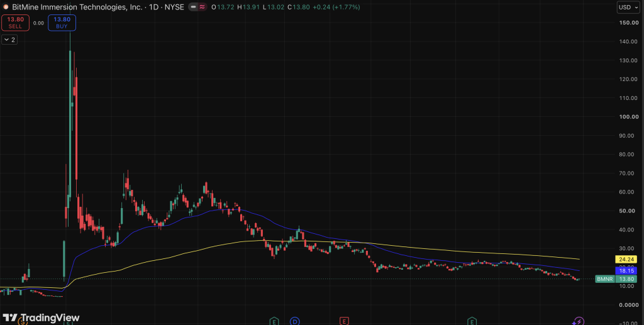Click the yellow 24.24 price label

click(626, 260)
